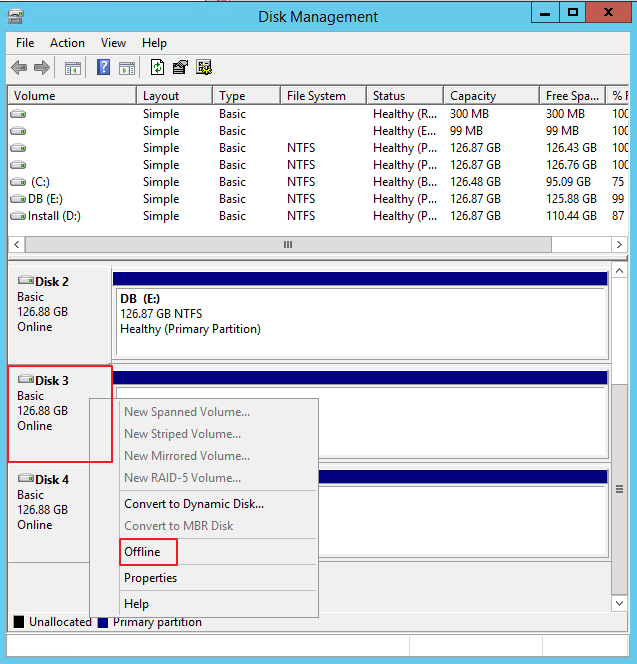This screenshot has height=664, width=637.
Task: Click the disk settings toolbar icon
Action: click(x=204, y=67)
